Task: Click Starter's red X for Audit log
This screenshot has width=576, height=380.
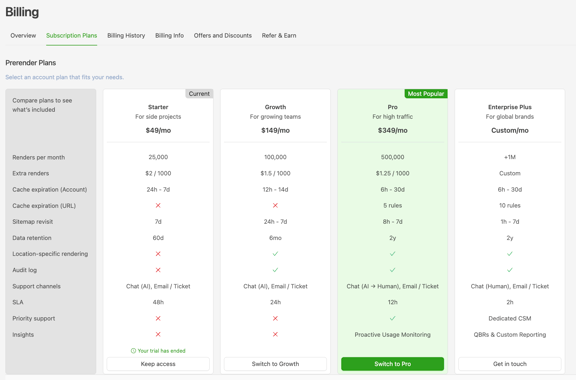Action: pos(158,270)
